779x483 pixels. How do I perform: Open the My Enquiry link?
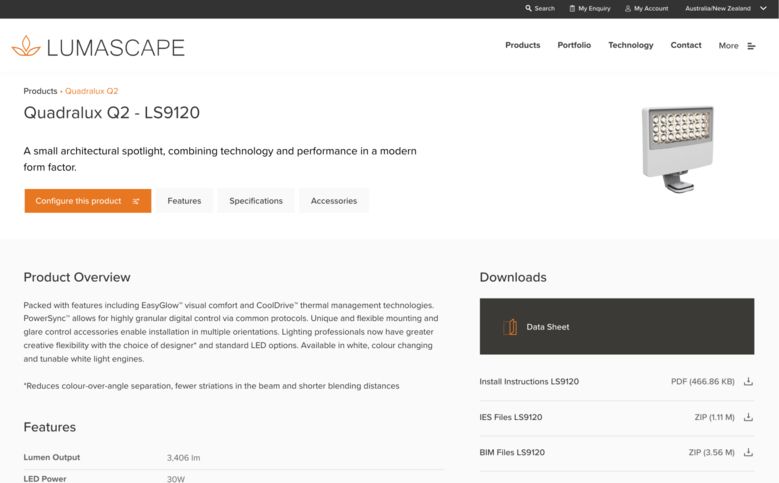[594, 8]
